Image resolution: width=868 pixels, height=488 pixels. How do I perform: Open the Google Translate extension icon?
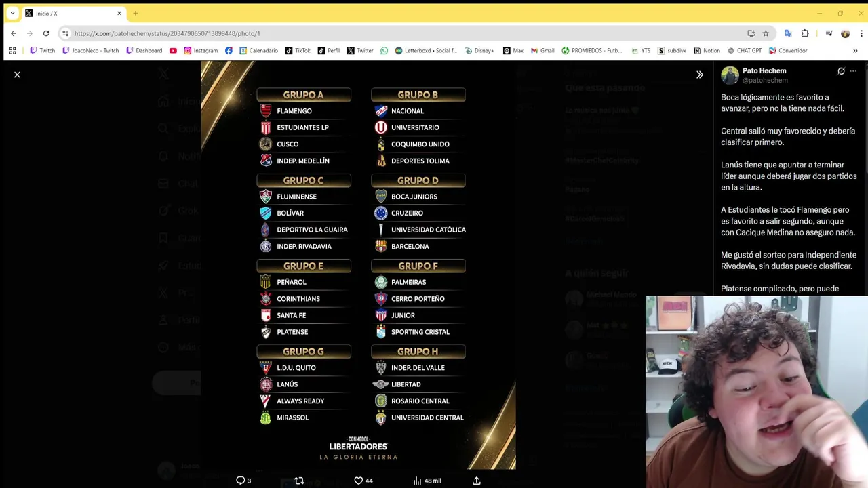point(788,33)
